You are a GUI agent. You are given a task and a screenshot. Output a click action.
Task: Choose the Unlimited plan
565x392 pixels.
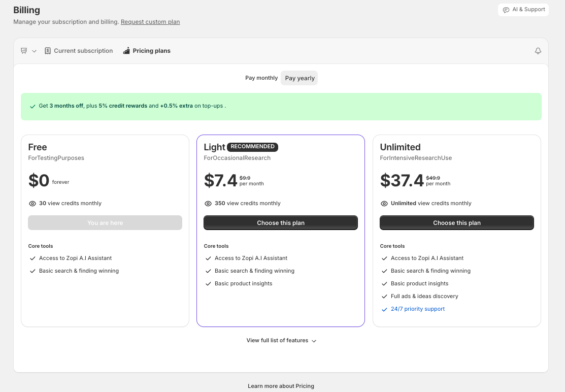pos(456,223)
